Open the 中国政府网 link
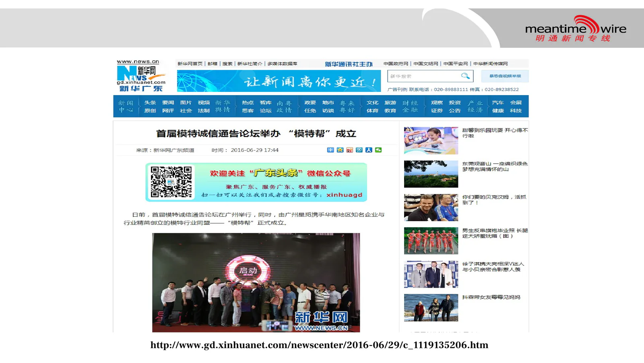This screenshot has height=363, width=644. coord(396,64)
